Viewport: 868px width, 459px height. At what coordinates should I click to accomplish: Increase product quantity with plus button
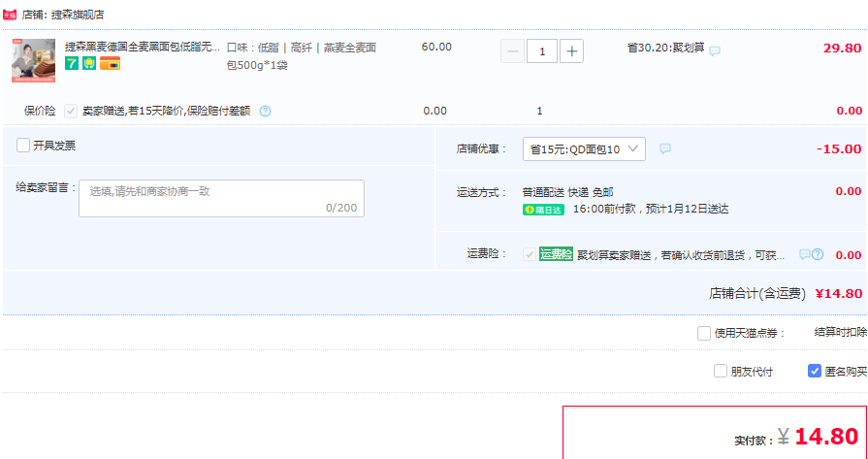point(572,51)
